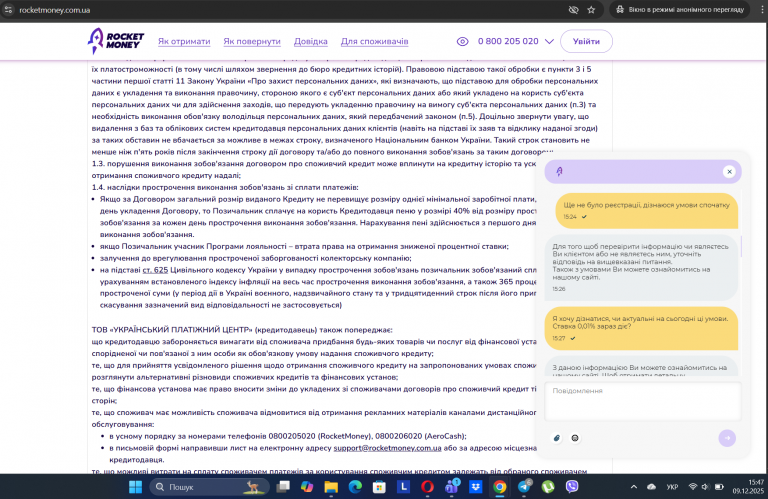Focus the 'Повідомлення' message input
The width and height of the screenshot is (768, 499).
[643, 402]
